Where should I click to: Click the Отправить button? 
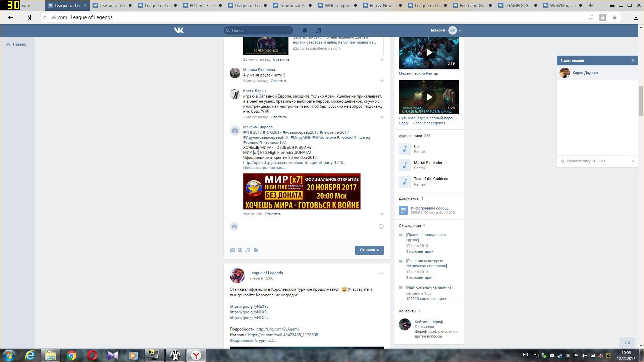(369, 250)
